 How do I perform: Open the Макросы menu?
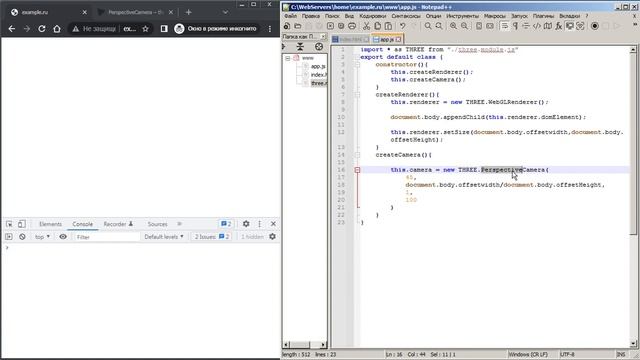[495, 16]
